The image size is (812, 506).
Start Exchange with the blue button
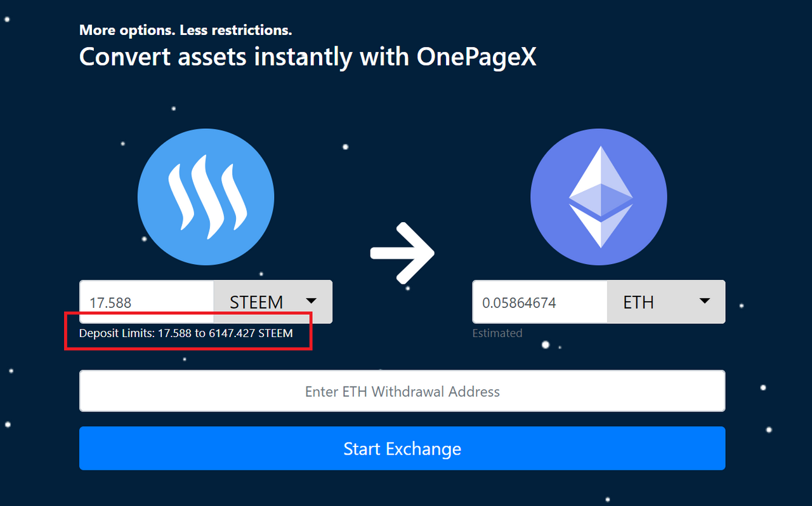(x=402, y=448)
